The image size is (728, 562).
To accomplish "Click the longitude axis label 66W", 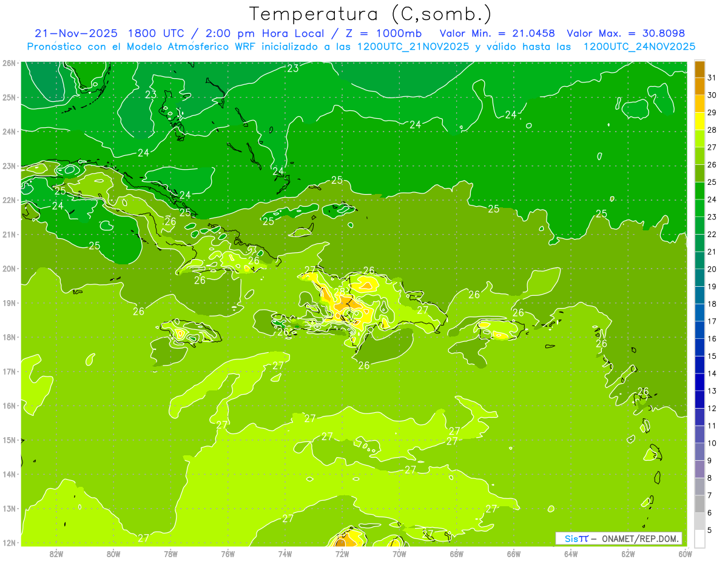I will coord(514,554).
